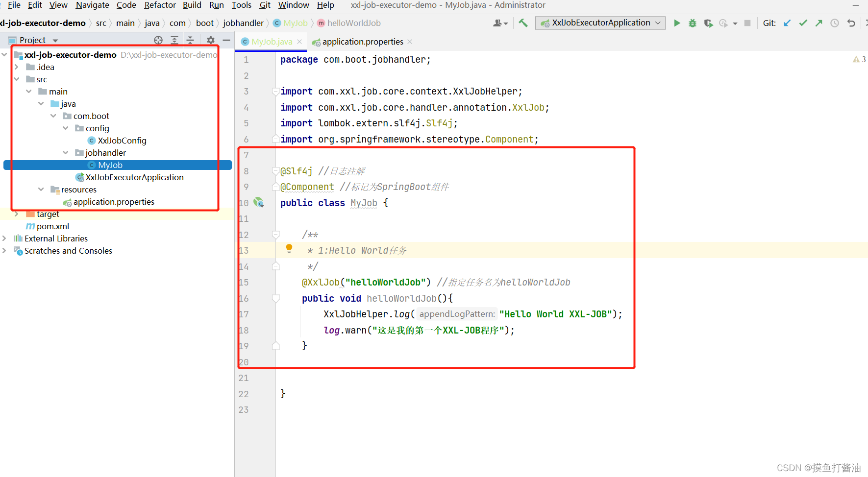Collapse the jobhandler package

point(66,153)
